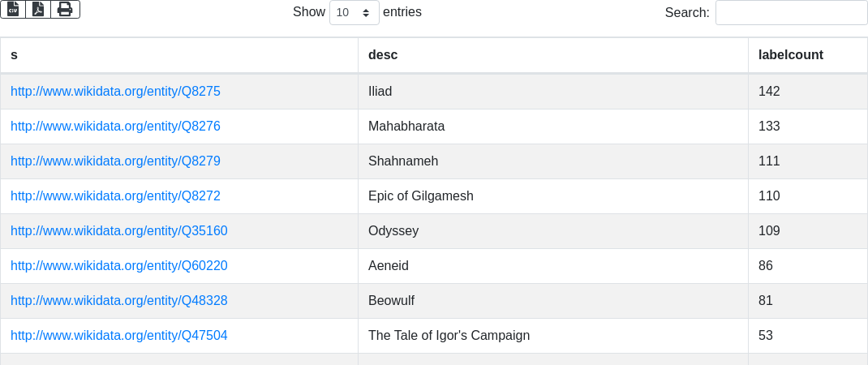Open the Q8275 Wikidata link
The height and width of the screenshot is (365, 868).
pos(115,92)
